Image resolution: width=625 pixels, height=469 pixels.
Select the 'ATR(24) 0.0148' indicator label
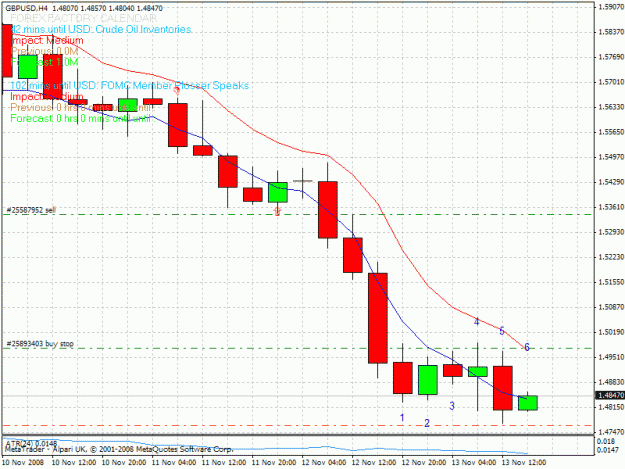click(31, 443)
